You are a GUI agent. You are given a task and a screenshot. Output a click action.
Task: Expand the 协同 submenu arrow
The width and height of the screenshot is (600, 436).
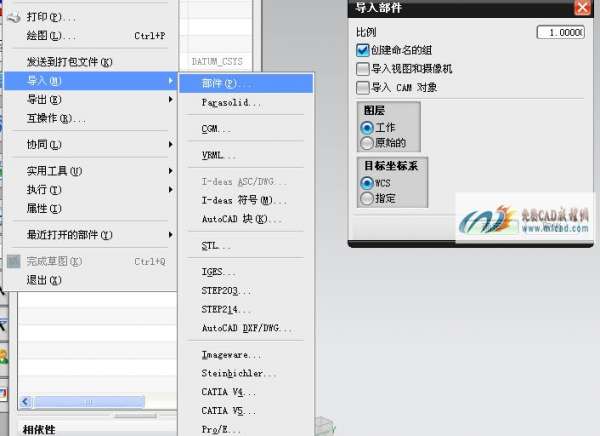(x=171, y=144)
